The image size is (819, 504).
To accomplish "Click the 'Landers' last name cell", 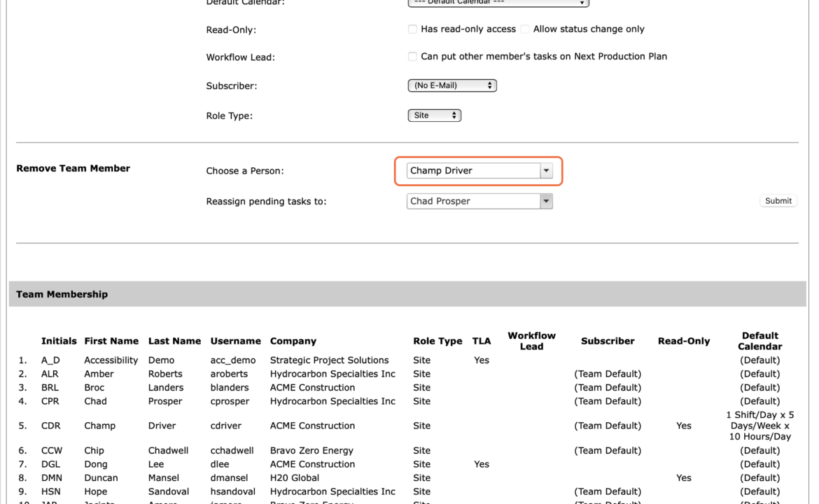I will coord(166,388).
